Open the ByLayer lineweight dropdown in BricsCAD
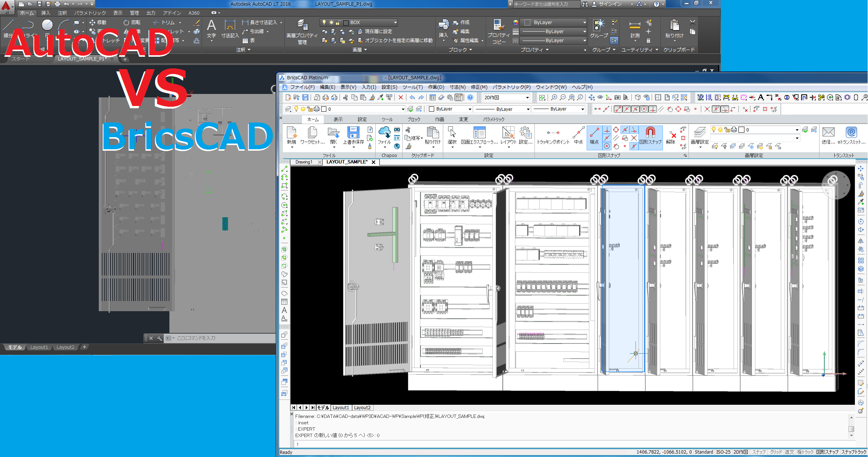The image size is (868, 457). click(583, 109)
